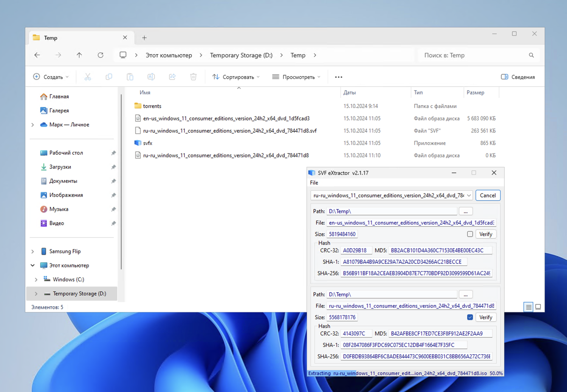Screen dimensions: 567x392
Task: Go back in File Explorer history
Action: pyautogui.click(x=37, y=55)
